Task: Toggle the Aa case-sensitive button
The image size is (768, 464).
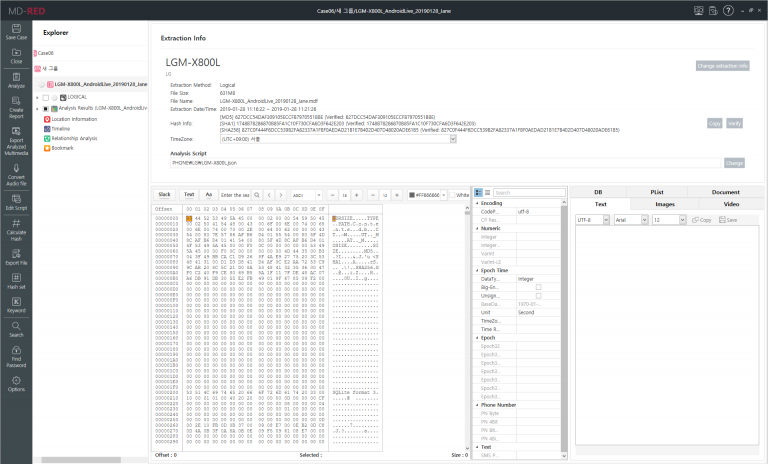Action: point(209,195)
